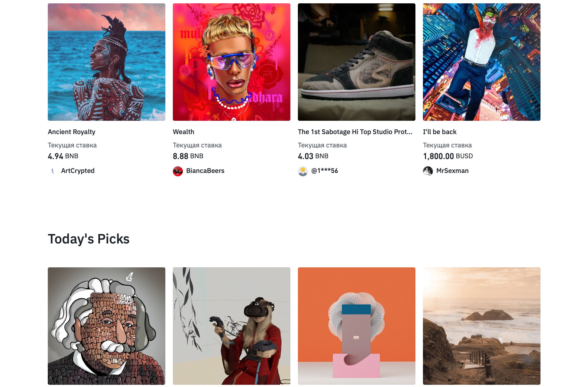Click MrSexman's profile avatar
The width and height of the screenshot is (588, 387).
pos(428,171)
